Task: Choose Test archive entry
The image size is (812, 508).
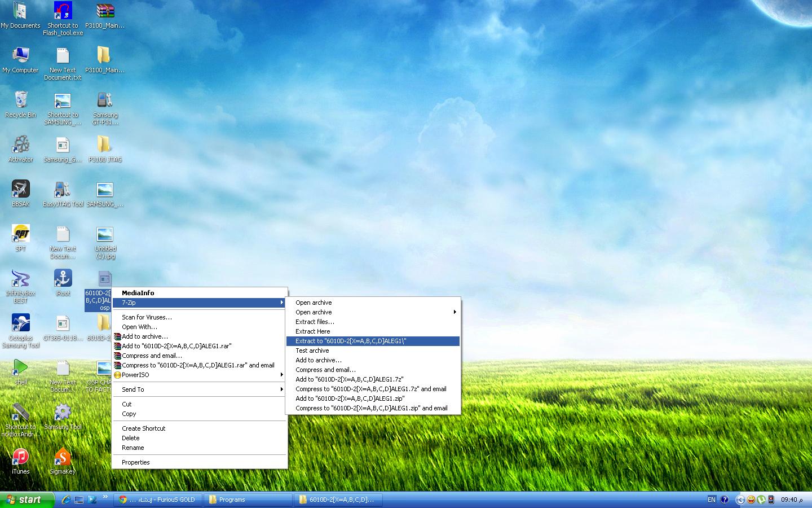Action: point(373,351)
